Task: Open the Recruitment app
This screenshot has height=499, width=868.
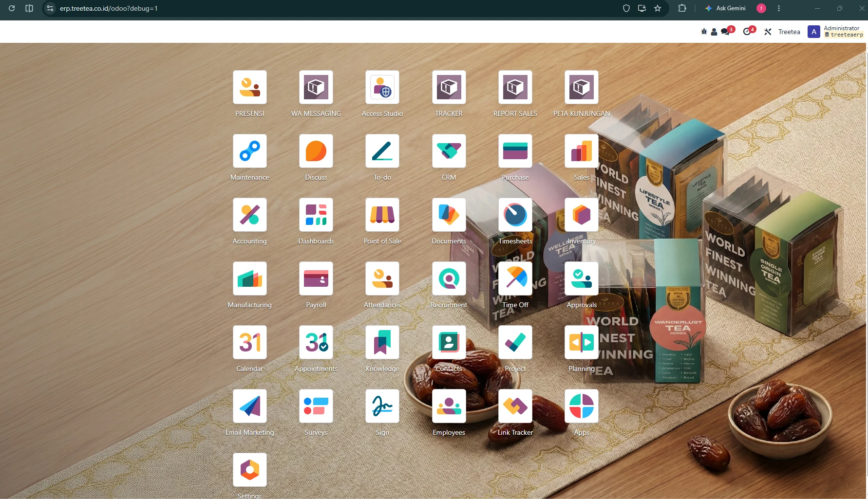Action: tap(449, 278)
